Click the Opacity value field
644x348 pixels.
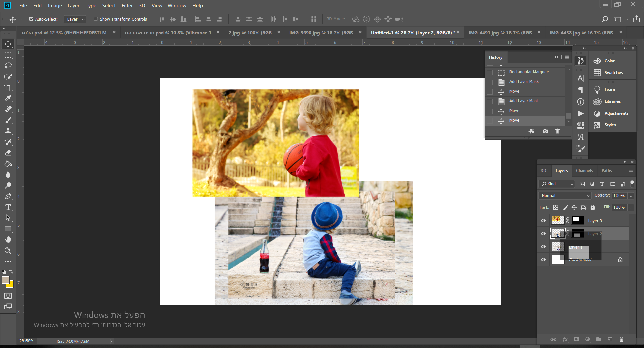point(619,196)
